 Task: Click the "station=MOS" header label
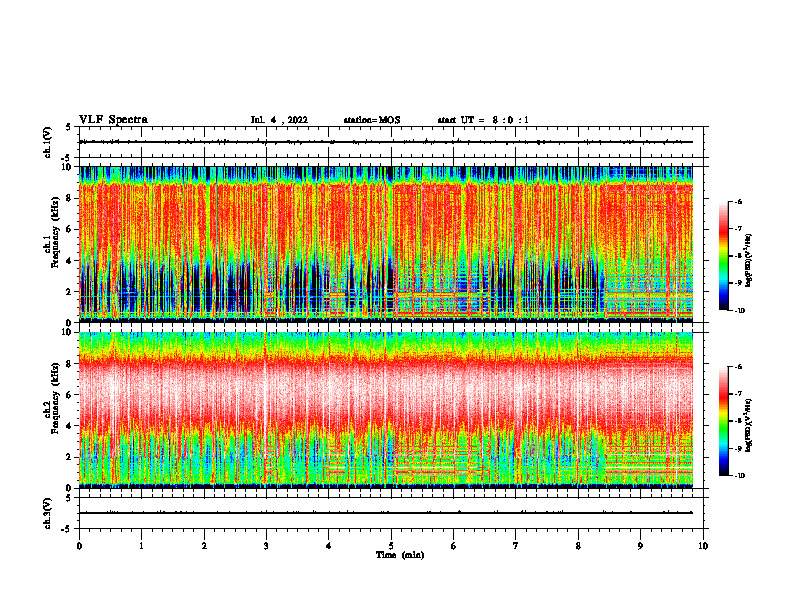pos(372,120)
